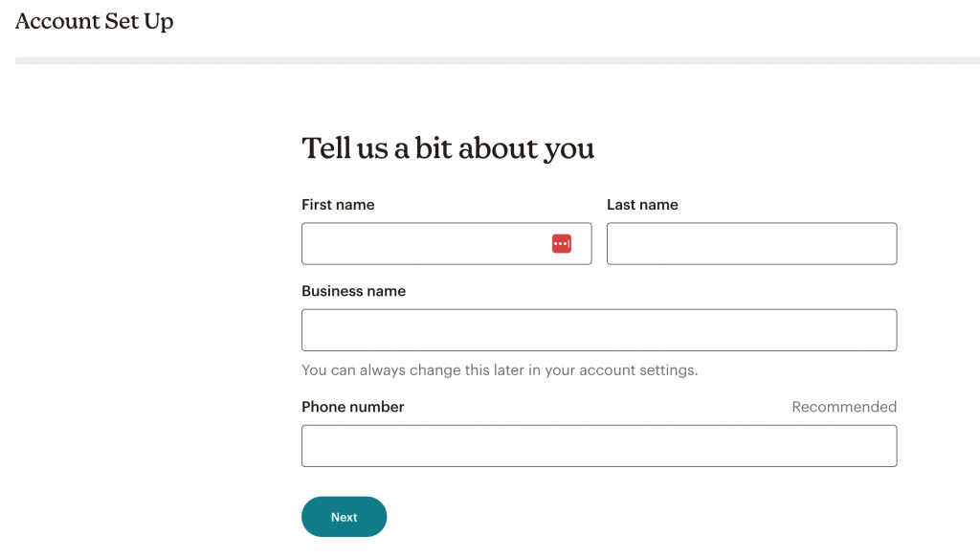Click the 'First name' label
980x559 pixels.
338,205
